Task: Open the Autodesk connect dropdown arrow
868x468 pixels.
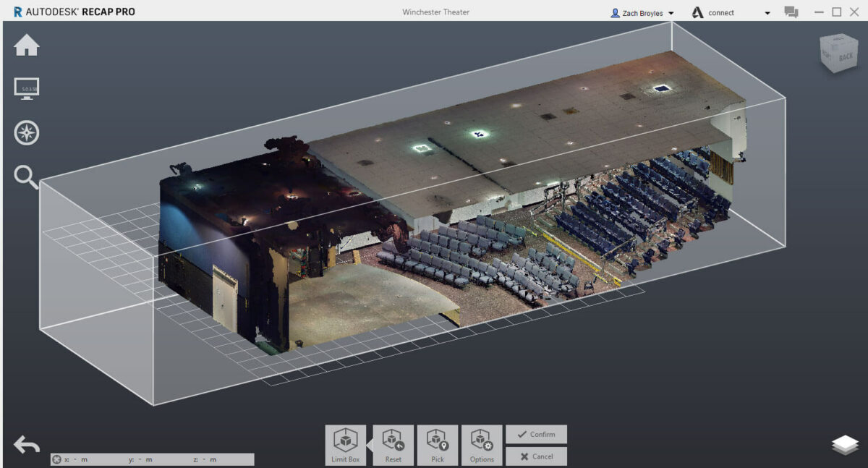Action: tap(767, 13)
